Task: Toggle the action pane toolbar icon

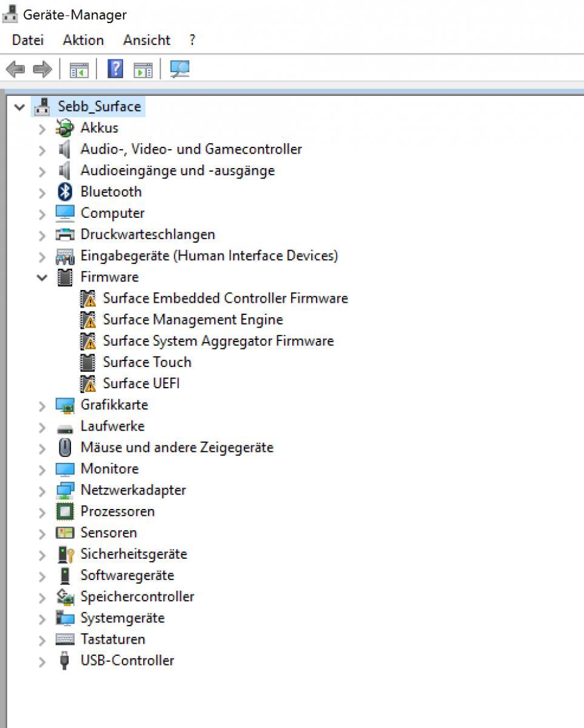Action: click(143, 69)
